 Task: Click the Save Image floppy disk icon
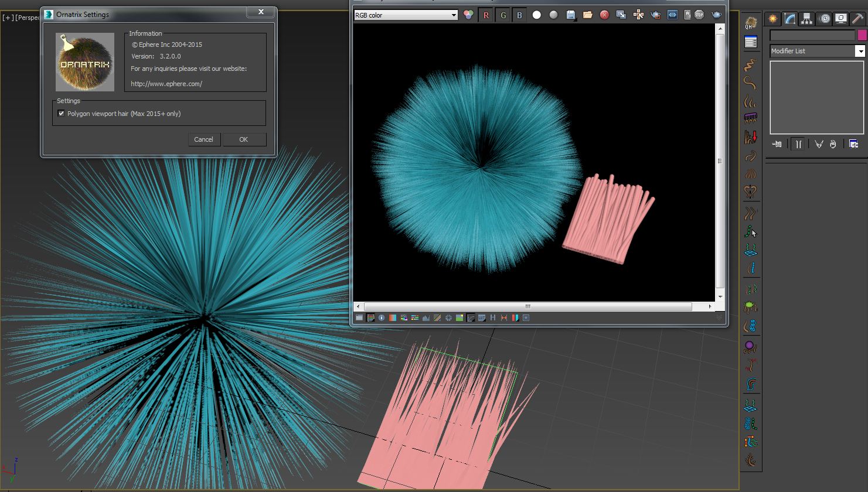[x=571, y=15]
